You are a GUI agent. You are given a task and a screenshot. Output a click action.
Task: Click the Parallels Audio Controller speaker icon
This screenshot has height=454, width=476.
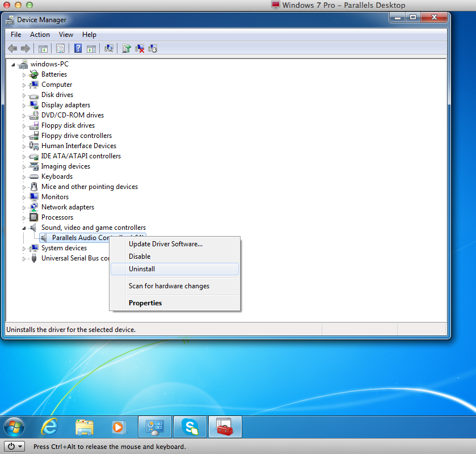pyautogui.click(x=44, y=238)
